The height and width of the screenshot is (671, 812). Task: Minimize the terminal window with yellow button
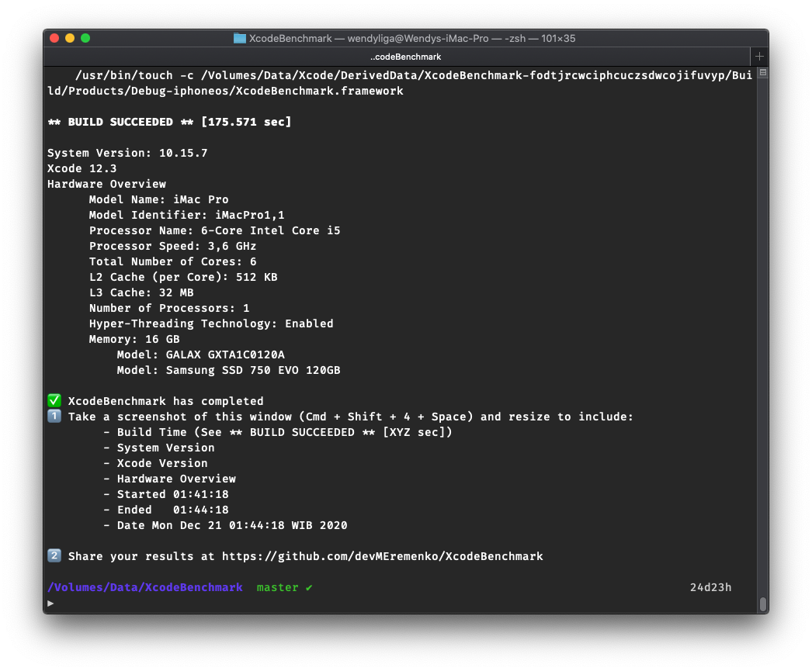tap(70, 38)
